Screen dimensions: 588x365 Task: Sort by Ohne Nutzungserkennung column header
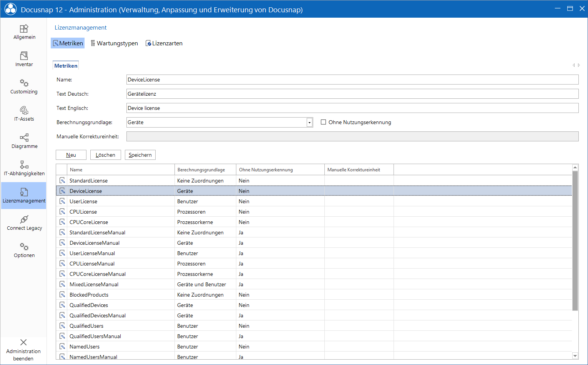tap(280, 169)
